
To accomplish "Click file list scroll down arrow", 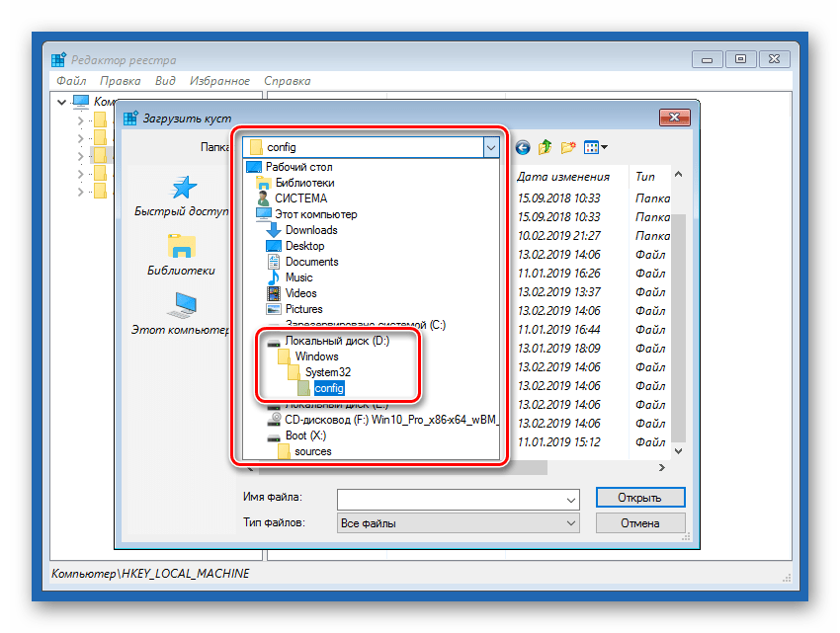I will [x=678, y=451].
